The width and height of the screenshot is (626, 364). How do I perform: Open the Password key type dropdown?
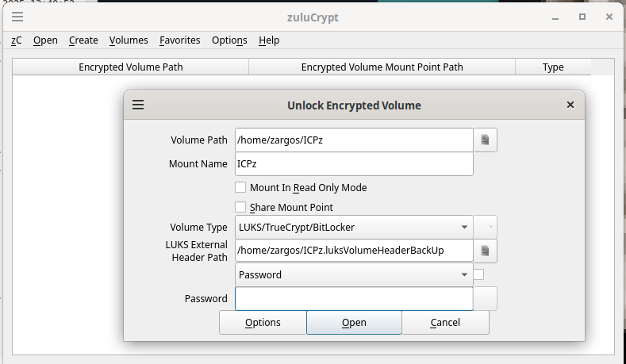(354, 275)
